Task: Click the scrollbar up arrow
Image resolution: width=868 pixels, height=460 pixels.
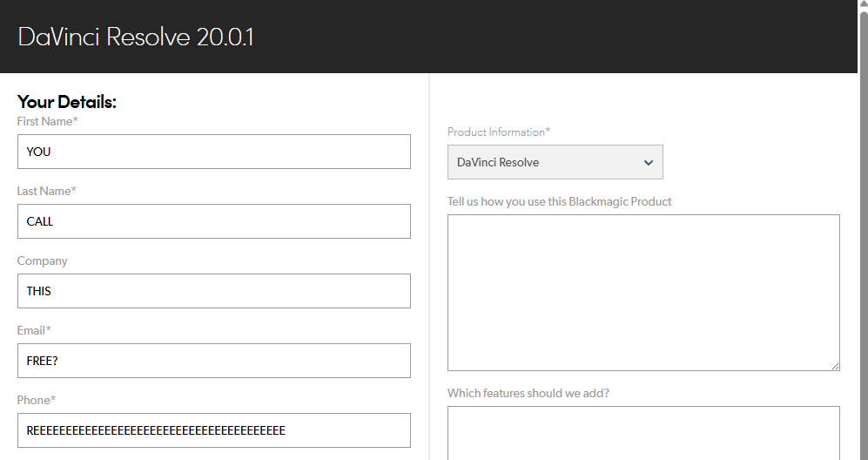Action: (863, 5)
